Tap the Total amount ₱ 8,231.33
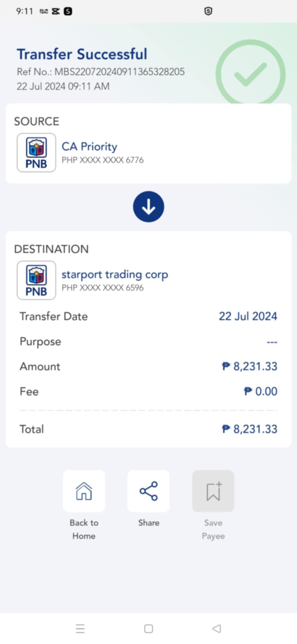 250,429
